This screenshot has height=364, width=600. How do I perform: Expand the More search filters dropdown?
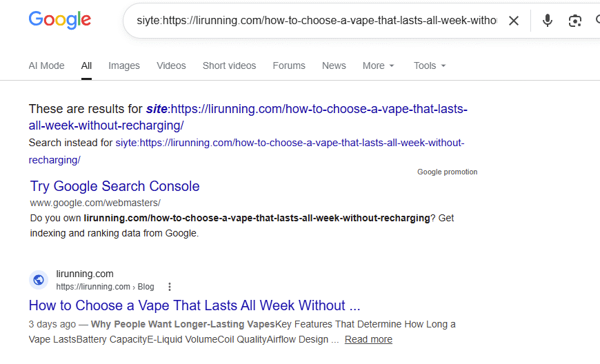378,65
